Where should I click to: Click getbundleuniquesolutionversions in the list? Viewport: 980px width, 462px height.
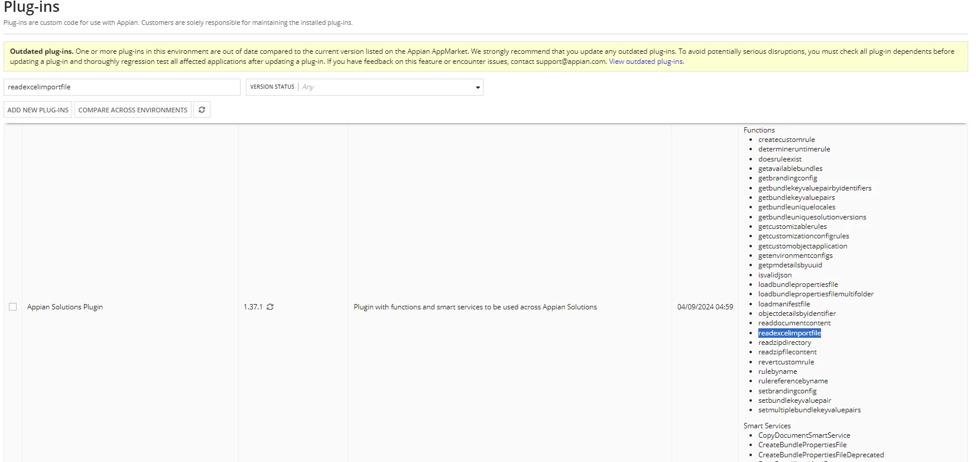tap(812, 217)
